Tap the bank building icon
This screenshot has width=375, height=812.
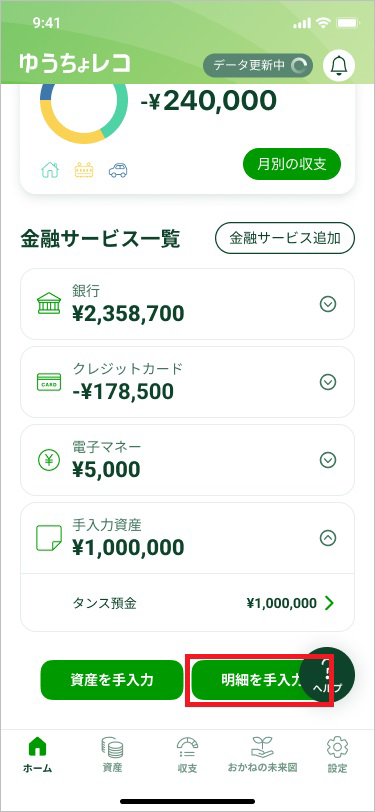tap(49, 304)
